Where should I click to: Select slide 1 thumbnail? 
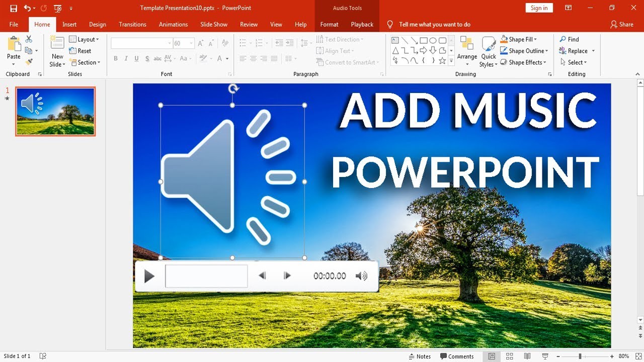click(x=55, y=111)
